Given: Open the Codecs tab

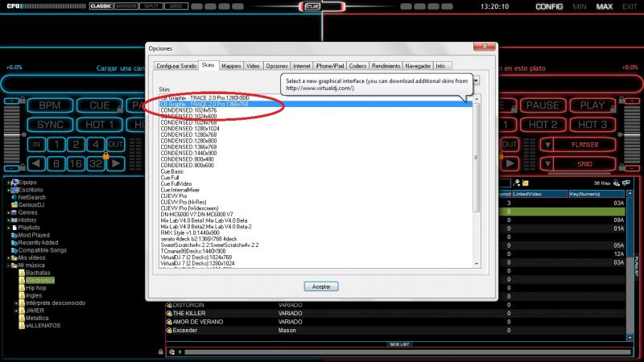Looking at the screenshot, I should point(357,66).
